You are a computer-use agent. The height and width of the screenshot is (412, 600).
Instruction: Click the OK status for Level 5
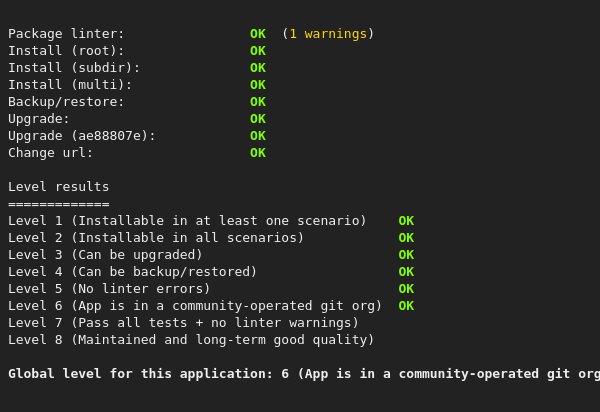click(406, 289)
